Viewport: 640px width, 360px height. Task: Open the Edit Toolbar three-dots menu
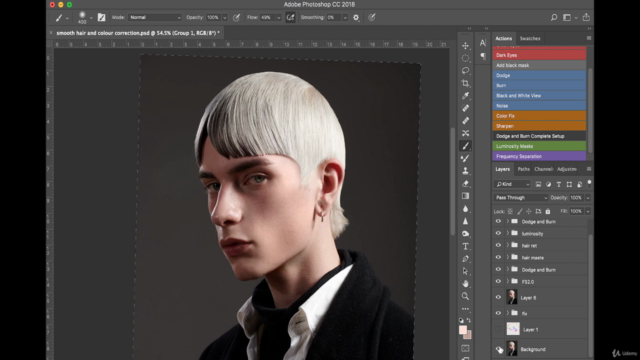coord(465,309)
